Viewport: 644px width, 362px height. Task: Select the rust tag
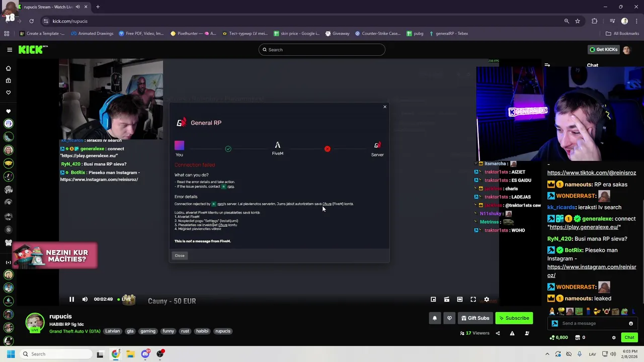pos(185,331)
